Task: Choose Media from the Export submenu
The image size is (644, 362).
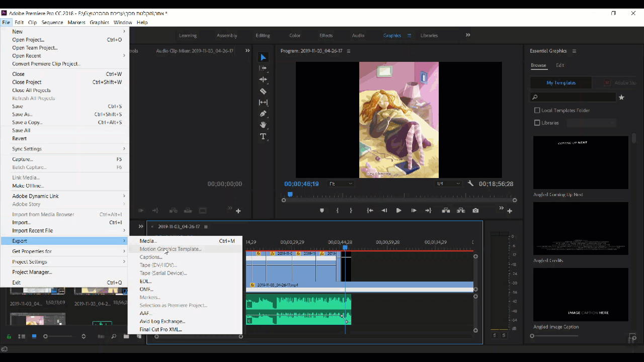Action: [148, 241]
